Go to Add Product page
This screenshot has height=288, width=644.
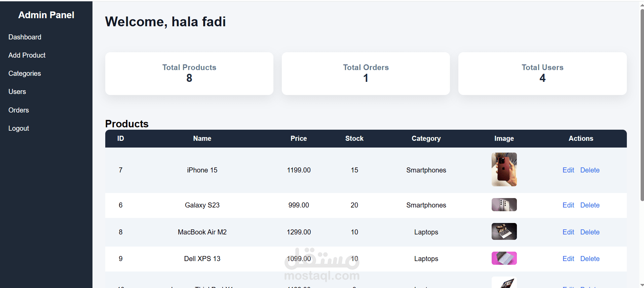tap(27, 55)
